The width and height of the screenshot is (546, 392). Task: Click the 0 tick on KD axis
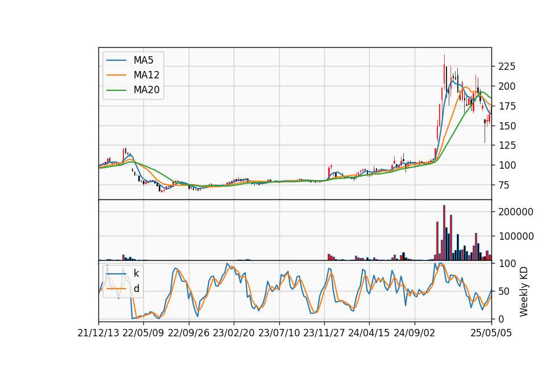(x=501, y=319)
